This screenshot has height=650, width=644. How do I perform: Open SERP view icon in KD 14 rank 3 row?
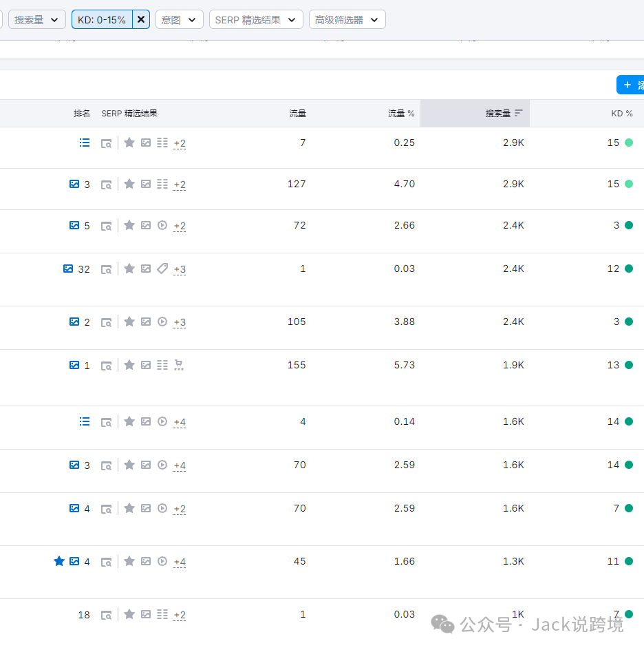[x=107, y=465]
